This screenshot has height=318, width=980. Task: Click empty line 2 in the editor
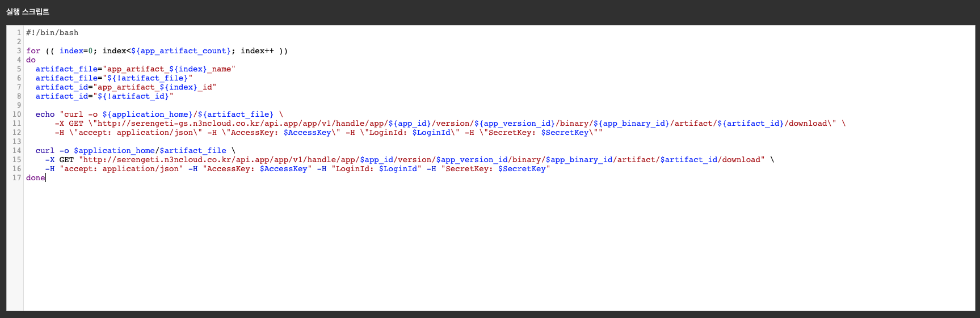499,42
